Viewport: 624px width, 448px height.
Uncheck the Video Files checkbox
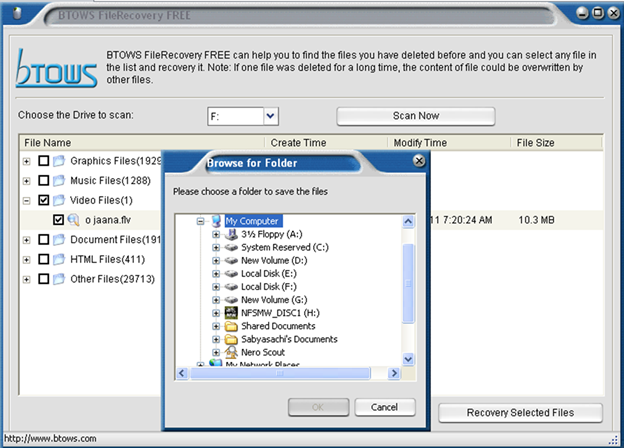pyautogui.click(x=44, y=200)
